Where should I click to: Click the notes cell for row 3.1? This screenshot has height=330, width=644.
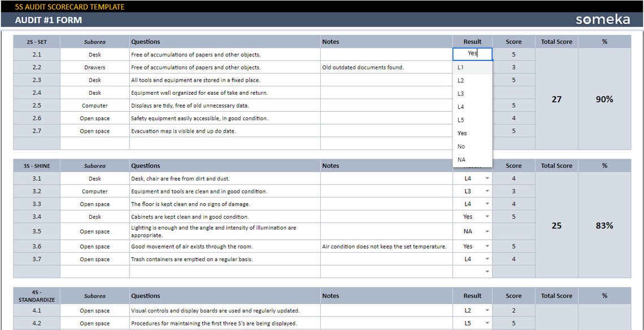point(386,178)
